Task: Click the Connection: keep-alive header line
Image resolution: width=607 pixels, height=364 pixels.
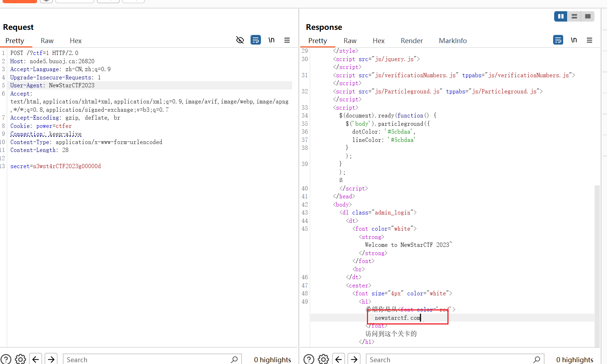Action: coord(46,134)
